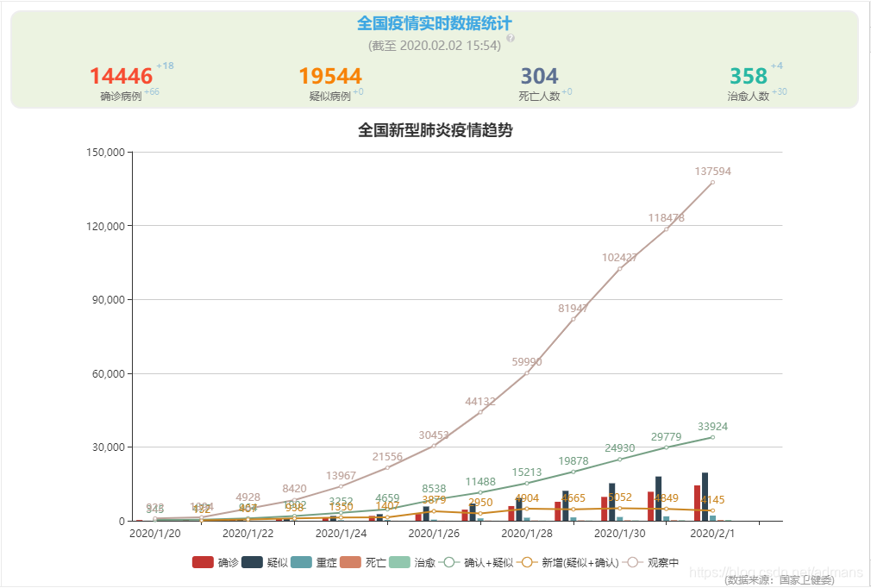The height and width of the screenshot is (588, 871).
Task: Click the +30 increment beside 治愈人数
Action: point(780,91)
